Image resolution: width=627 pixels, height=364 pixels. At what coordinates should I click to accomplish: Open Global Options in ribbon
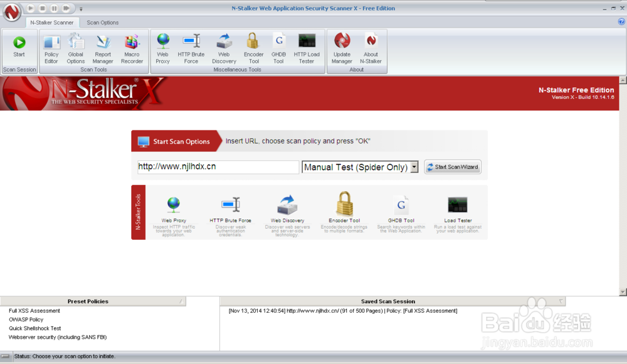pyautogui.click(x=76, y=49)
